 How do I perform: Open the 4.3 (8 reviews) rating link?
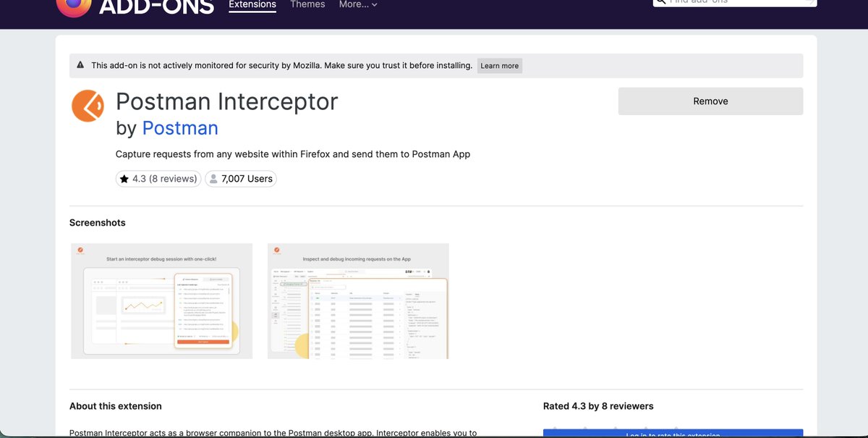click(158, 179)
